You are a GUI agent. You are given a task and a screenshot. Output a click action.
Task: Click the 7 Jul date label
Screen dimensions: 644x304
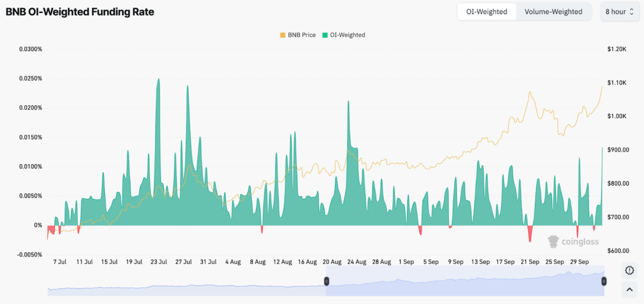pos(59,262)
